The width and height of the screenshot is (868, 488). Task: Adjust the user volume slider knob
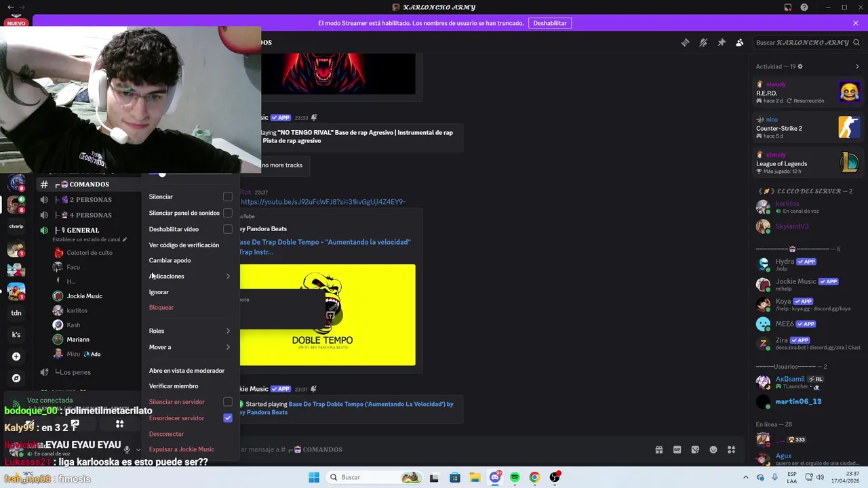[x=162, y=174]
